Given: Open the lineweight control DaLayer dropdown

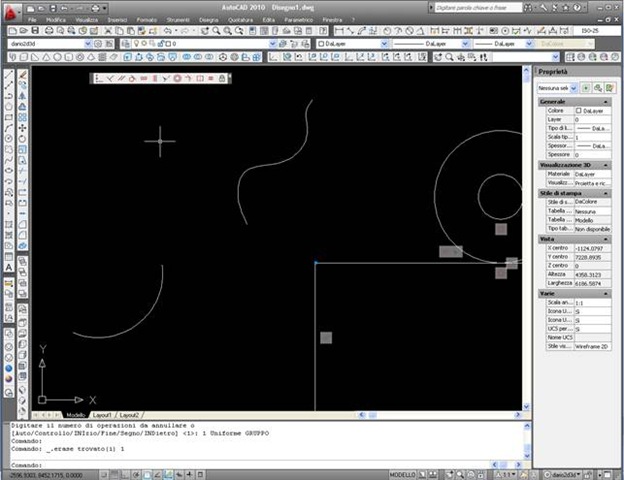Looking at the screenshot, I should 529,44.
